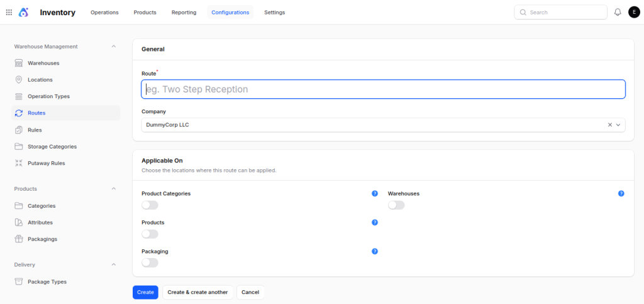
Task: Click the Storage Categories folder icon
Action: [18, 147]
